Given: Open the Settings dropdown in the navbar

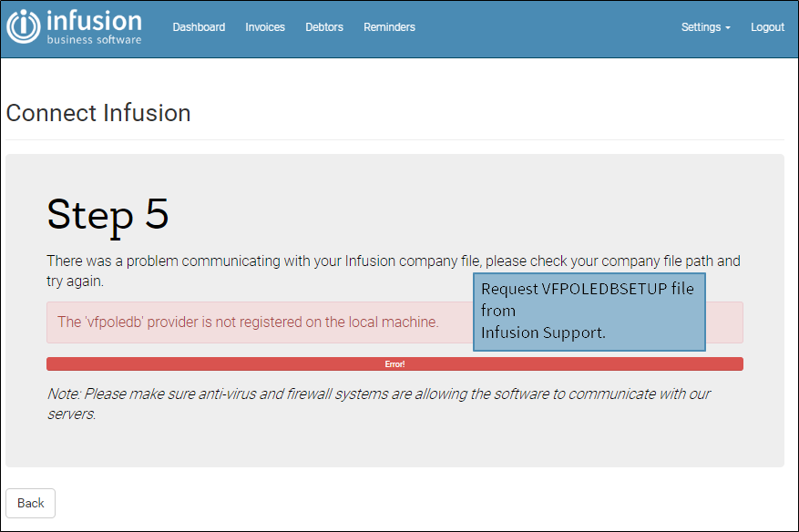Looking at the screenshot, I should click(x=704, y=27).
